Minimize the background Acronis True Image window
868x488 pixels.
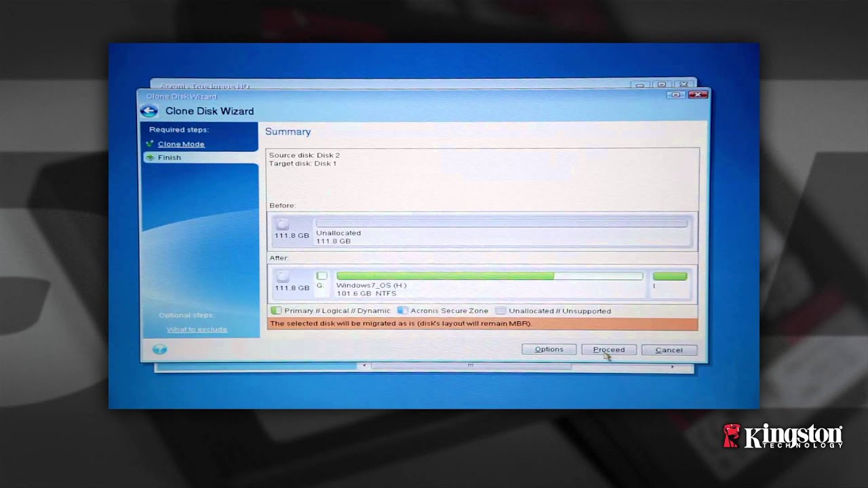[639, 85]
